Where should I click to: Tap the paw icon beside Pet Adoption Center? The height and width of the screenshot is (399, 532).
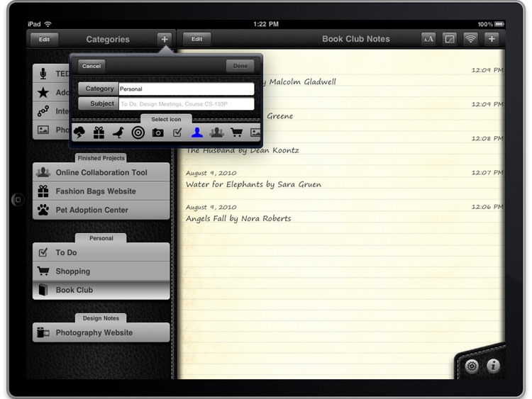[x=43, y=210]
